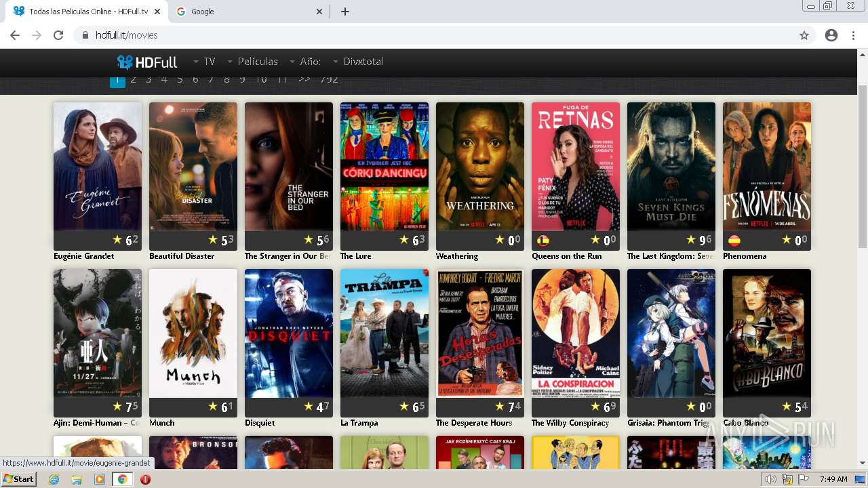Expand the TV dropdown menu
This screenshot has width=868, height=488.
pos(205,62)
